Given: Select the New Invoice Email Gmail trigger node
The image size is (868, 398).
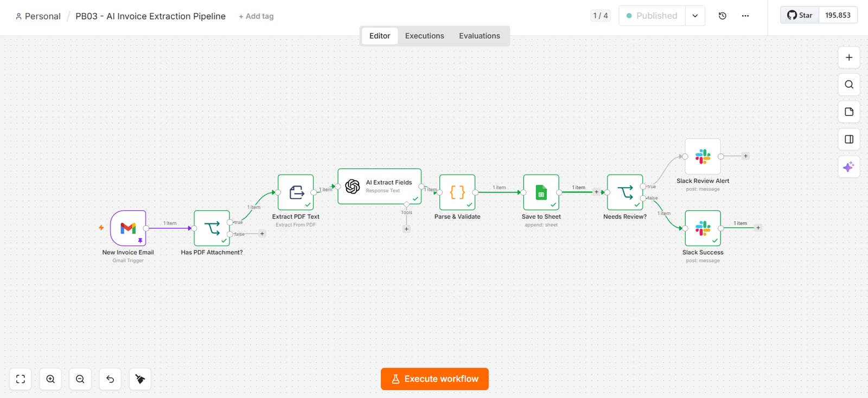Looking at the screenshot, I should click(x=128, y=228).
